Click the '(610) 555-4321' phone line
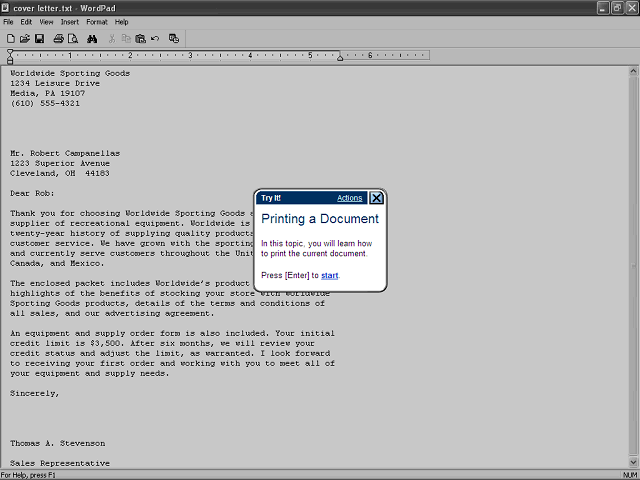The height and width of the screenshot is (480, 640). [x=45, y=103]
